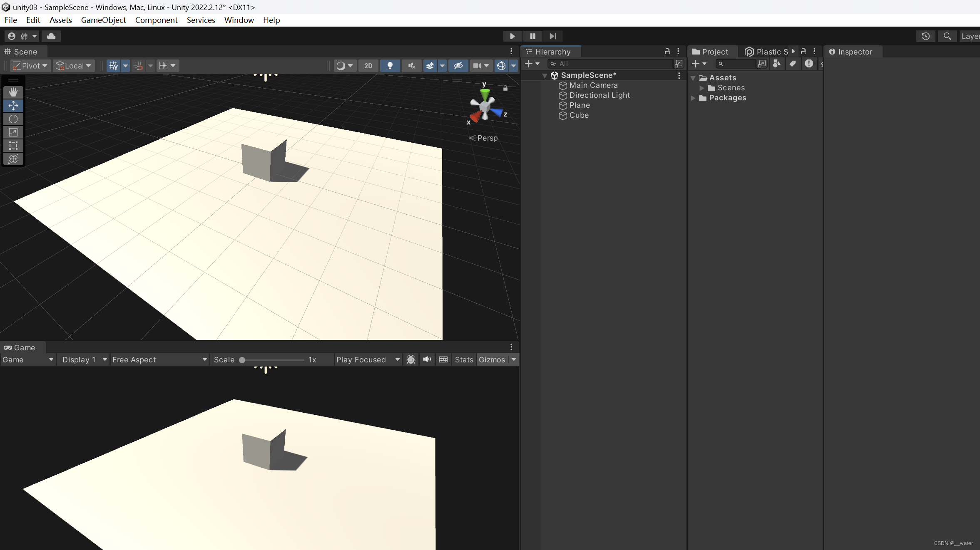Select the Hand pan tool
The height and width of the screenshot is (550, 980).
click(x=13, y=92)
